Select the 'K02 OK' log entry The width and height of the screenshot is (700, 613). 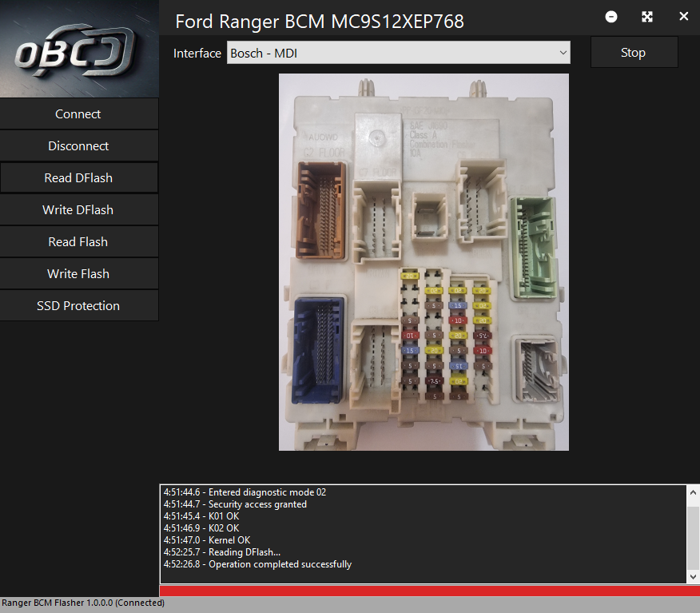click(201, 528)
